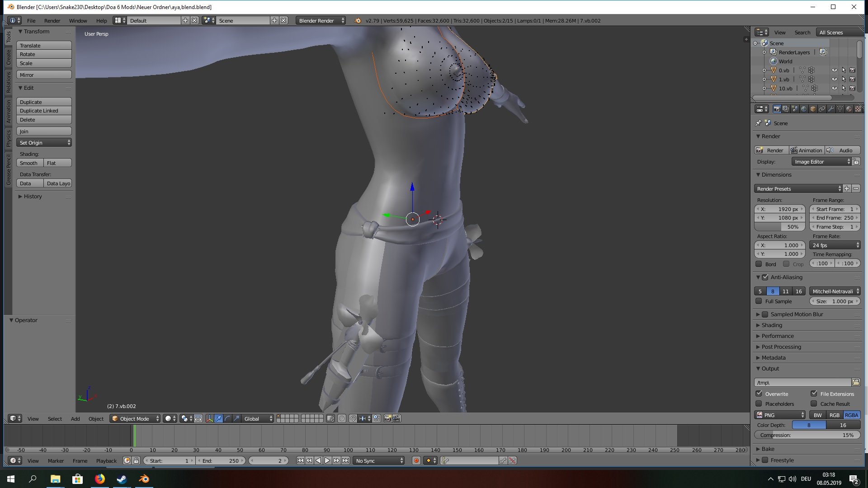Click the proportional editing circle icon

tap(342, 418)
